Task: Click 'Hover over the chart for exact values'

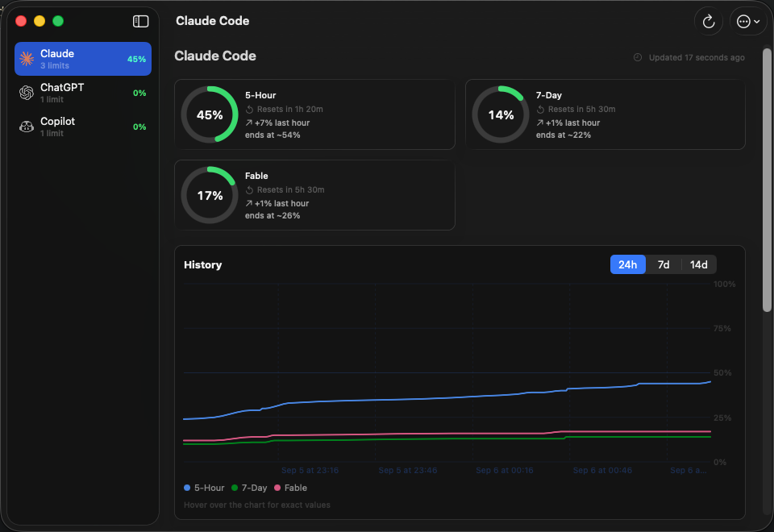Action: 257,505
